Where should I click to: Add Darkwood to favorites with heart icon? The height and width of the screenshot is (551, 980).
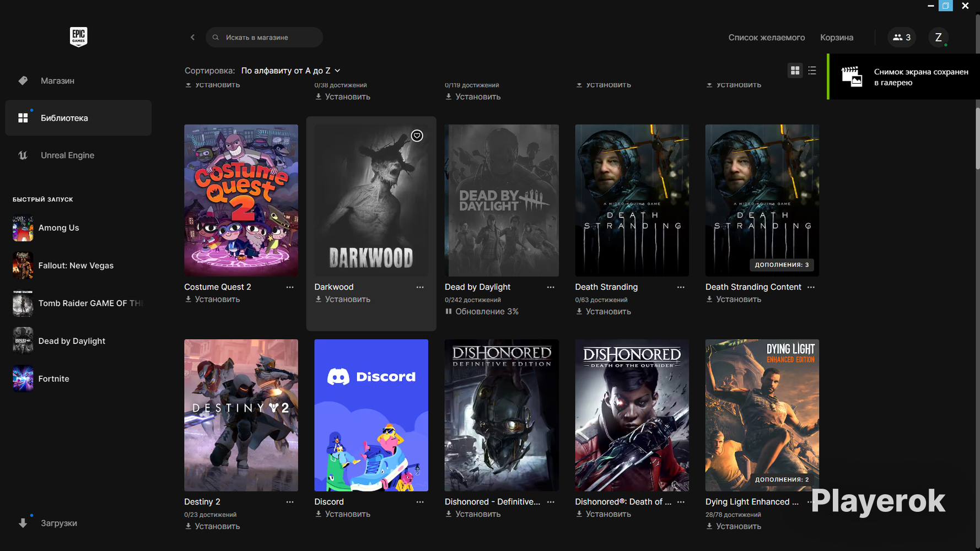417,136
